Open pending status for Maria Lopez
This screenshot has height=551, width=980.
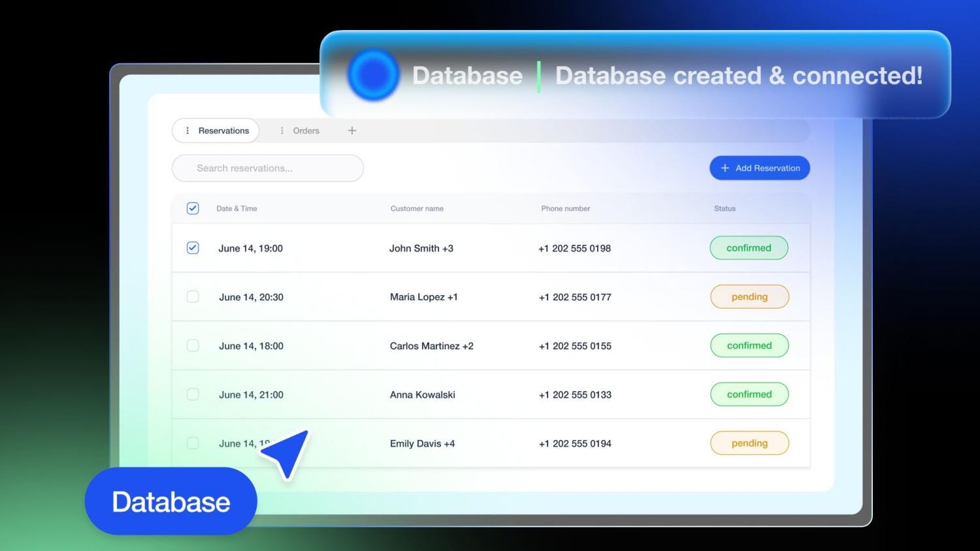point(749,297)
